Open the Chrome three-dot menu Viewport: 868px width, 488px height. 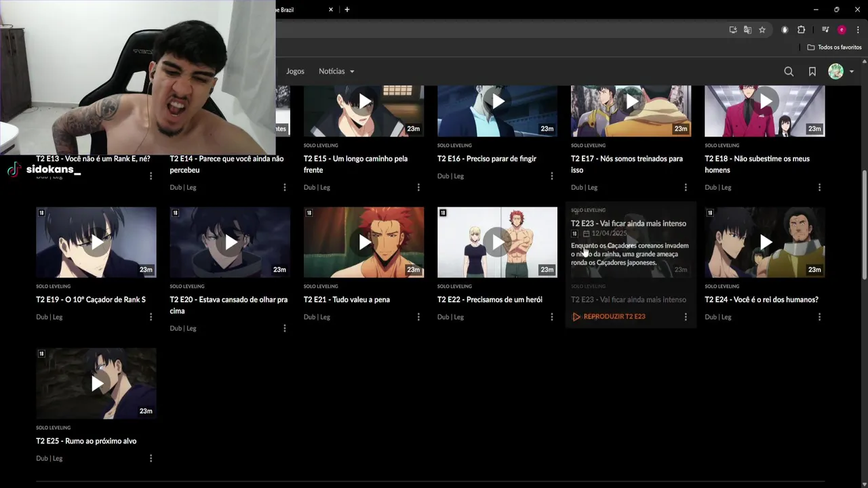(x=858, y=30)
